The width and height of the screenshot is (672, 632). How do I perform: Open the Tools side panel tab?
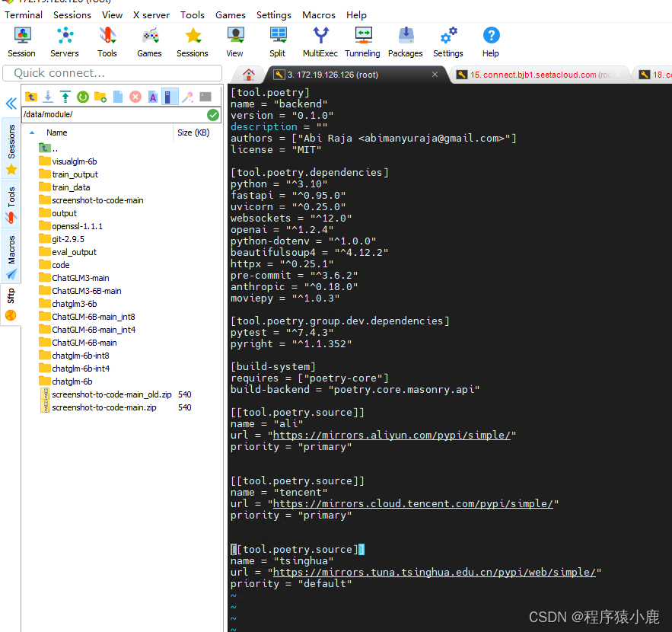(11, 205)
